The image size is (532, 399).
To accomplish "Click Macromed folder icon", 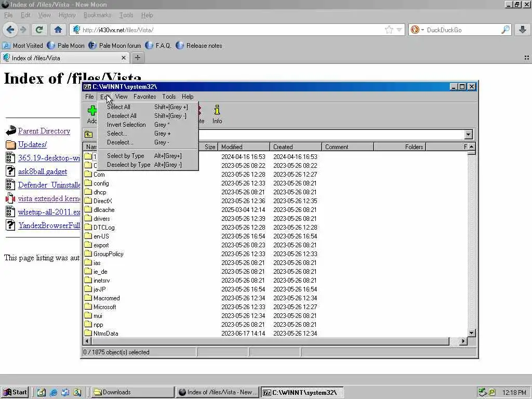I will [88, 298].
